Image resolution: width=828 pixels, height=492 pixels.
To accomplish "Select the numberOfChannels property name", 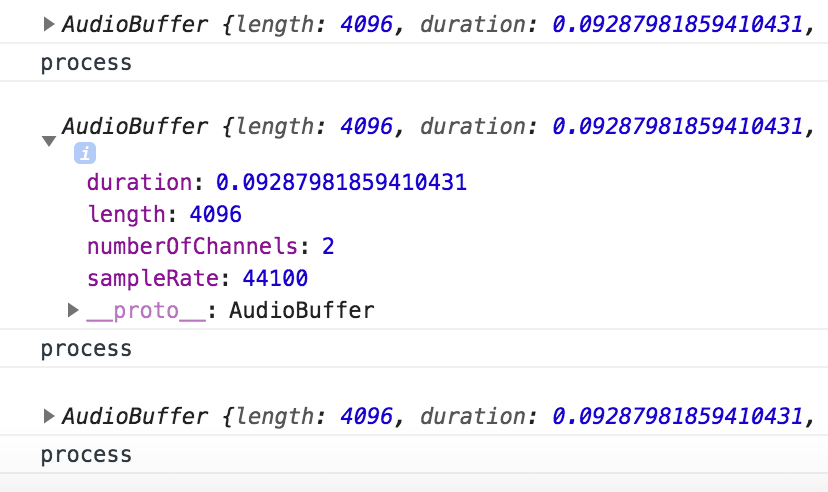I will (193, 247).
